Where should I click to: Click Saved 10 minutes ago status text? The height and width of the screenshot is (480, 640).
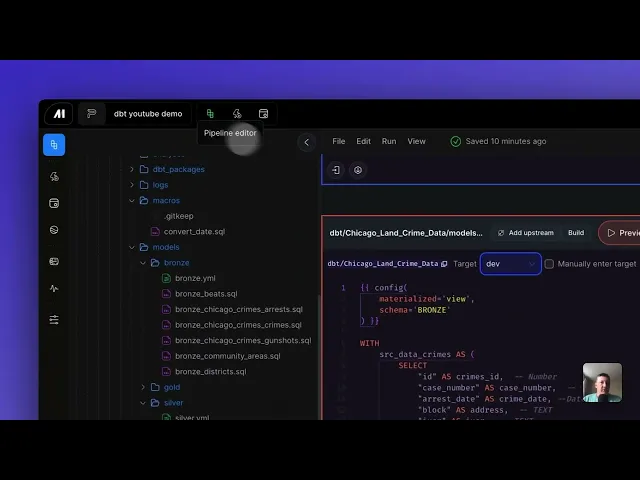(506, 141)
